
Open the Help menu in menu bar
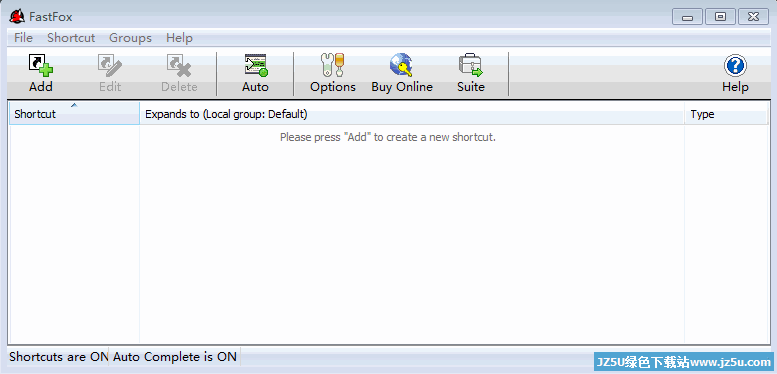(179, 38)
